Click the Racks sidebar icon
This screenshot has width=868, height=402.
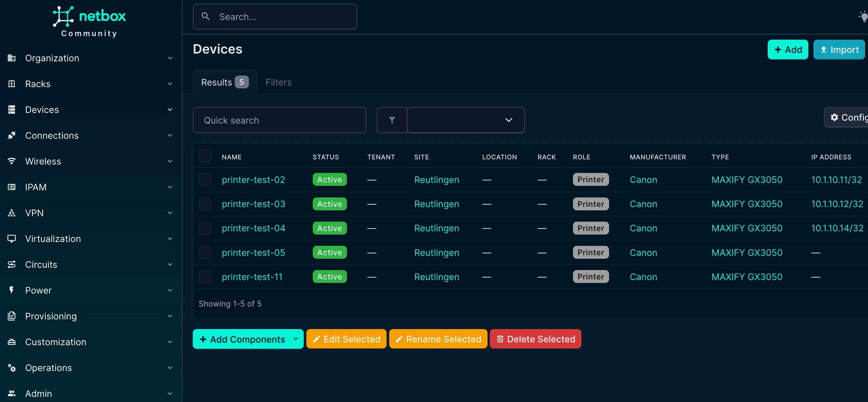(x=12, y=84)
